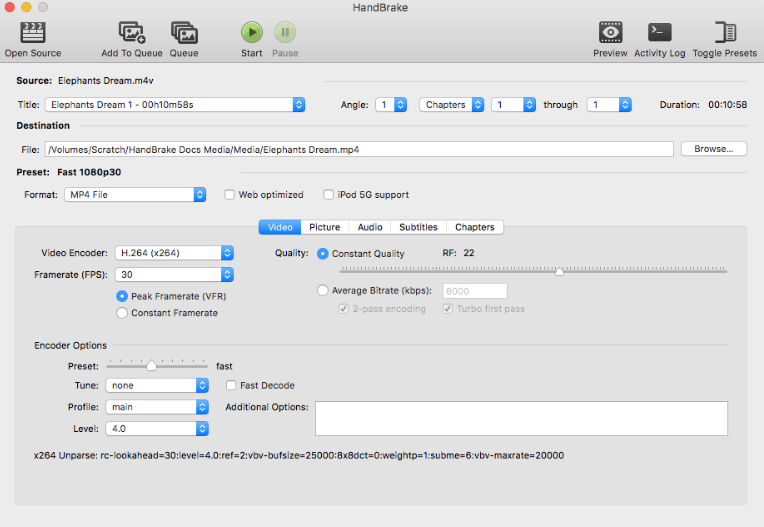Open the Level dropdown set to 4.0
The width and height of the screenshot is (764, 527).
click(x=157, y=429)
